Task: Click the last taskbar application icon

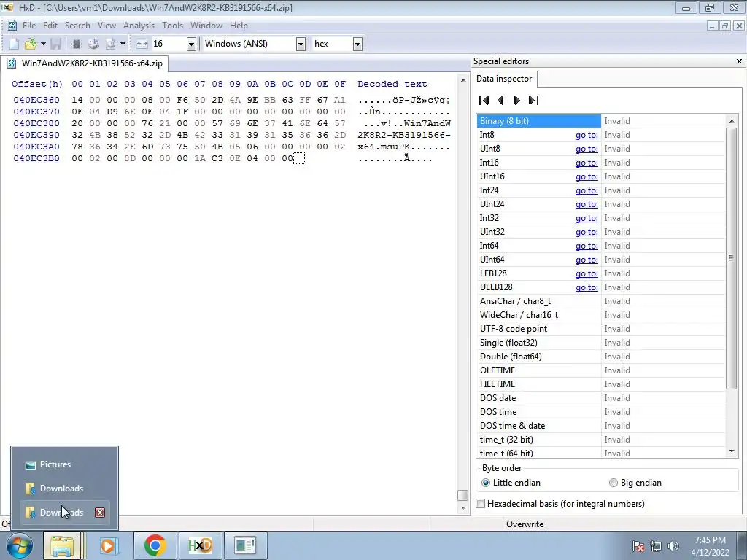Action: (245, 545)
